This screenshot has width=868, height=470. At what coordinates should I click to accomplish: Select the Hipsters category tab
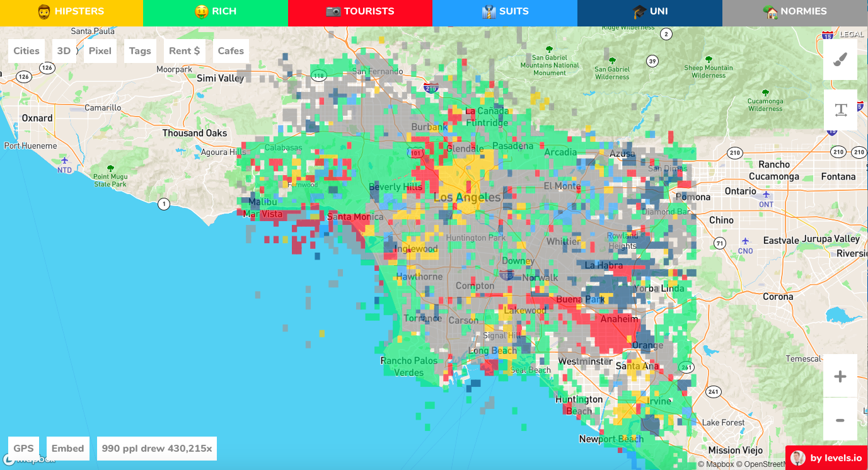[71, 11]
